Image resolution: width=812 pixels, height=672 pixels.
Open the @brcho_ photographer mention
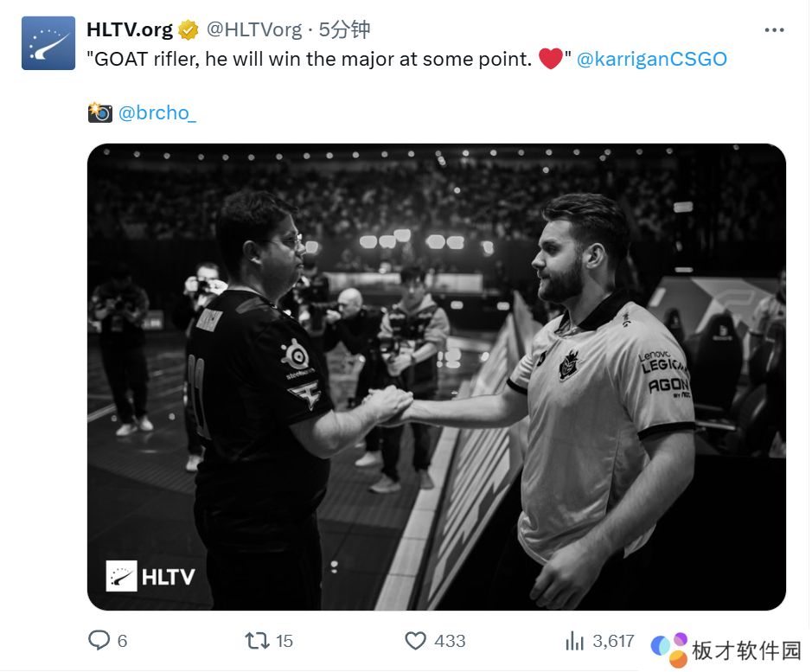point(157,113)
